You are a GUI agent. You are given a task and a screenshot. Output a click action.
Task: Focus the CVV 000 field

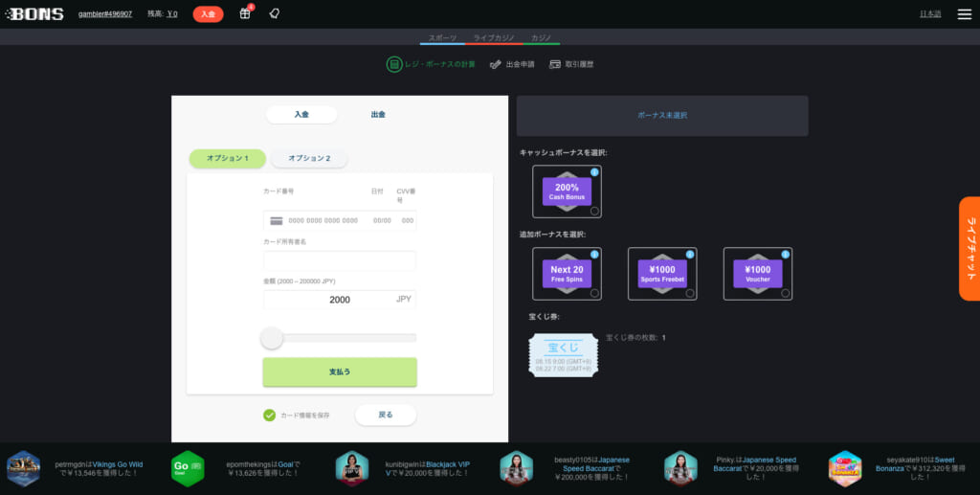click(408, 220)
